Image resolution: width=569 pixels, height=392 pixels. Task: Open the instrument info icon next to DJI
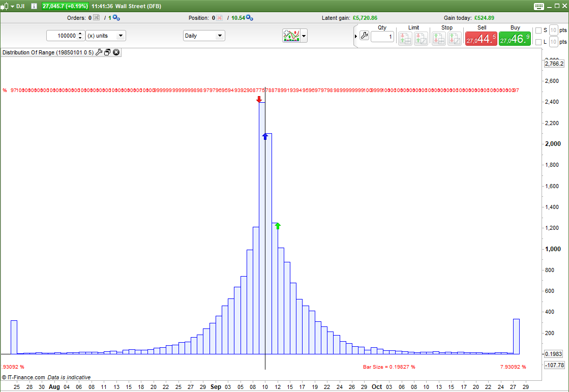(34, 6)
